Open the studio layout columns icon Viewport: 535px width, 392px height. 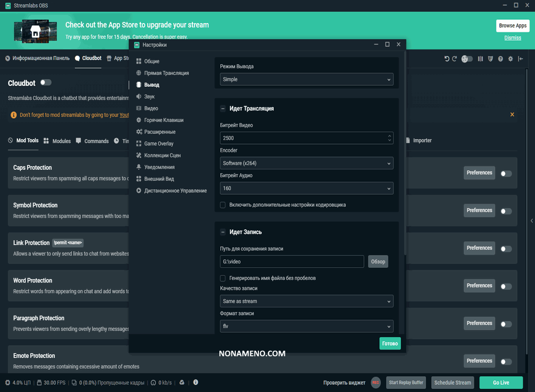pos(480,59)
